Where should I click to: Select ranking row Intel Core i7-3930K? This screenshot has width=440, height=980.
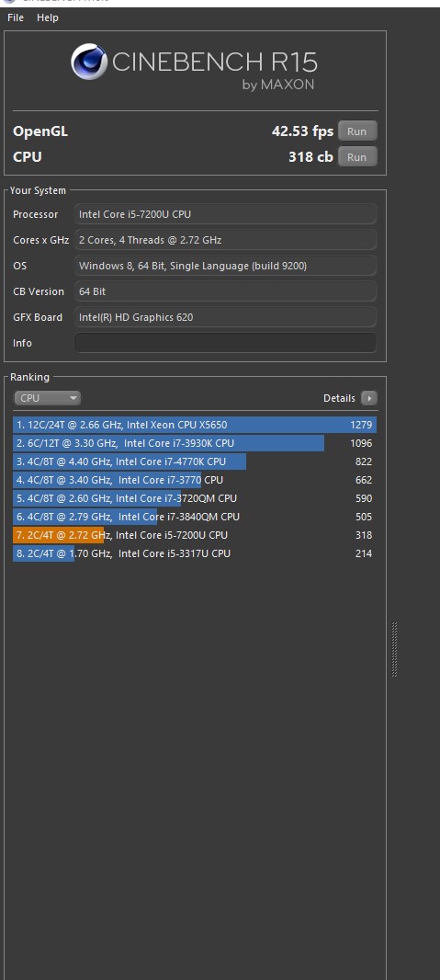pyautogui.click(x=195, y=443)
